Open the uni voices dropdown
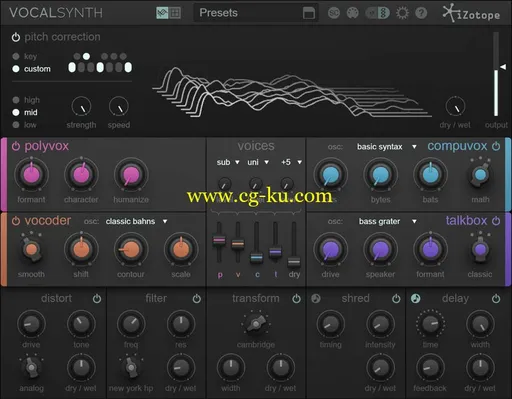The image size is (512, 399). 258,162
